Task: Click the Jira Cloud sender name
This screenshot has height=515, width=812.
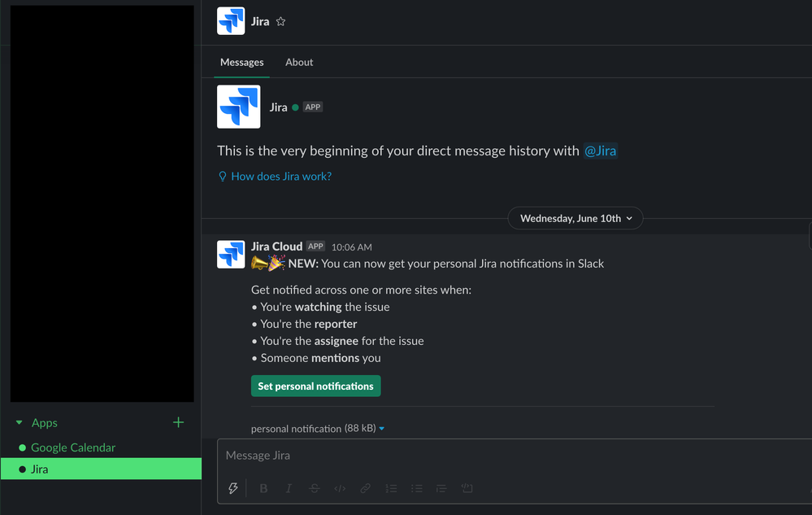Action: coord(276,247)
